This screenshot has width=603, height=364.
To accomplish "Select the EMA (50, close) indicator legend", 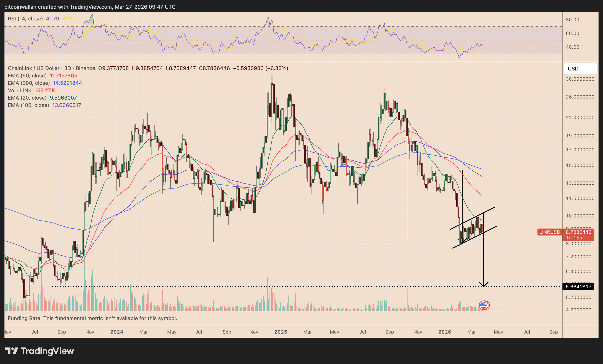I will coord(27,76).
